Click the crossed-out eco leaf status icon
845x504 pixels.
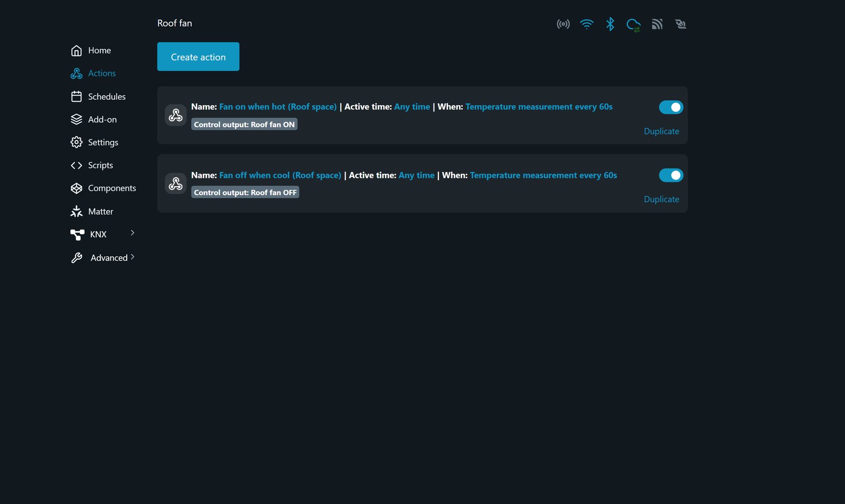click(x=680, y=24)
